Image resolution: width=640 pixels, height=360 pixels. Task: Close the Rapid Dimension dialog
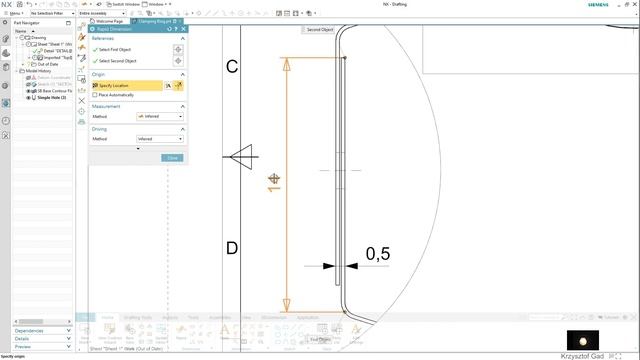click(183, 29)
